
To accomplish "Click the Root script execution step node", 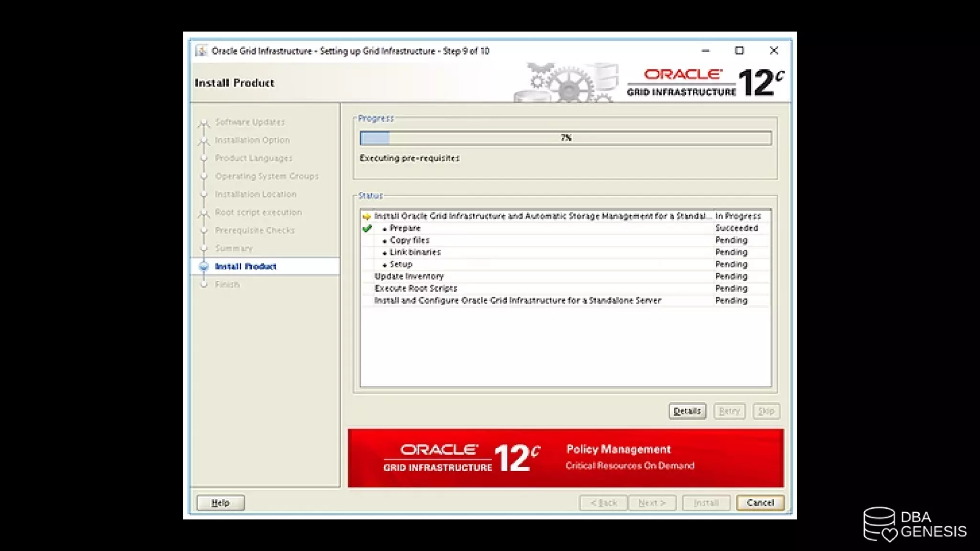I will 204,213.
